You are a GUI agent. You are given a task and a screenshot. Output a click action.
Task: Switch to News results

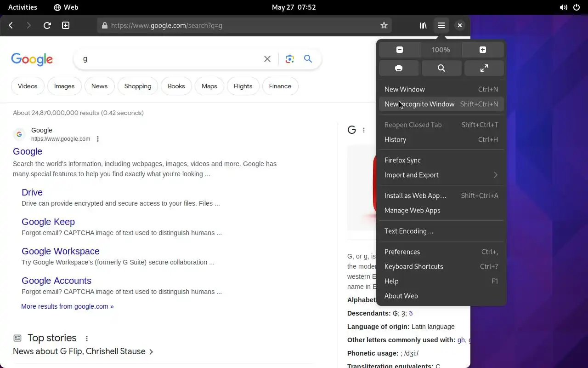click(x=99, y=86)
